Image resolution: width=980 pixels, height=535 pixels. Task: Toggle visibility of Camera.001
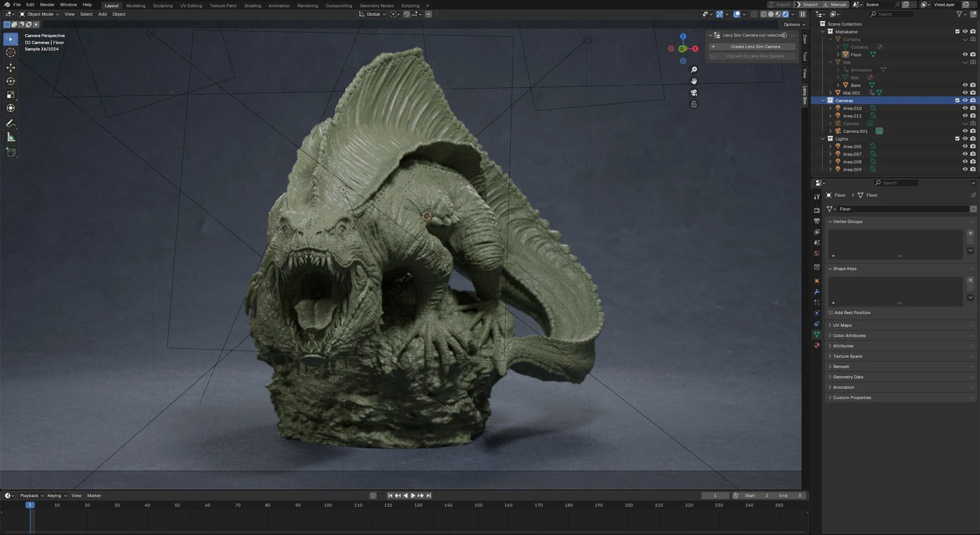coord(965,131)
